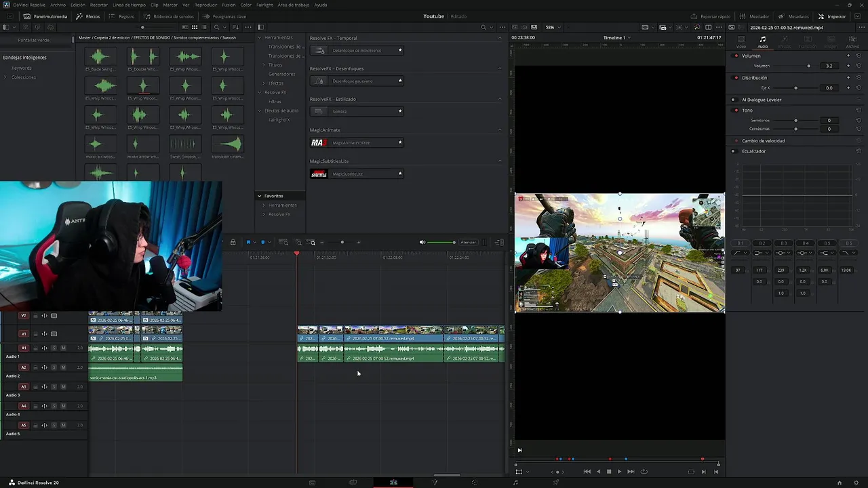The height and width of the screenshot is (488, 868).
Task: Mute the A1 audio track
Action: coord(63,348)
